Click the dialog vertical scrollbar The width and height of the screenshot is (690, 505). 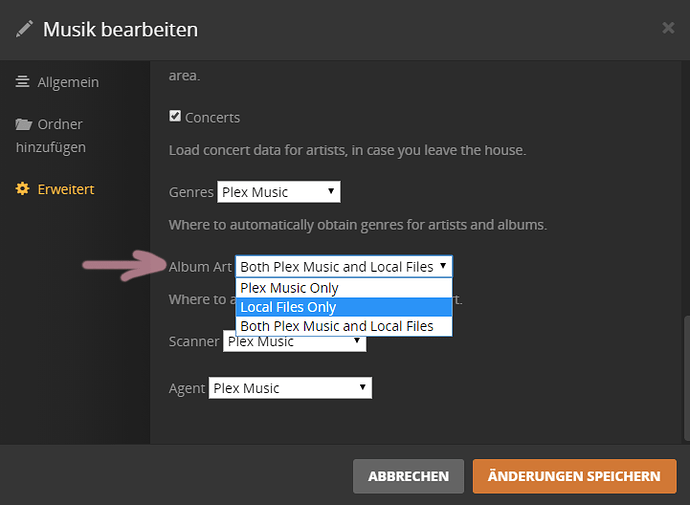point(687,377)
